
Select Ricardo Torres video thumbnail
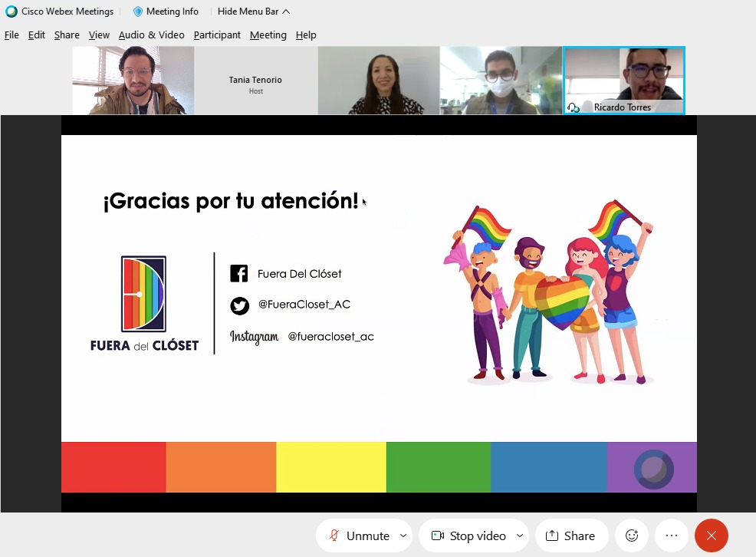pyautogui.click(x=624, y=80)
